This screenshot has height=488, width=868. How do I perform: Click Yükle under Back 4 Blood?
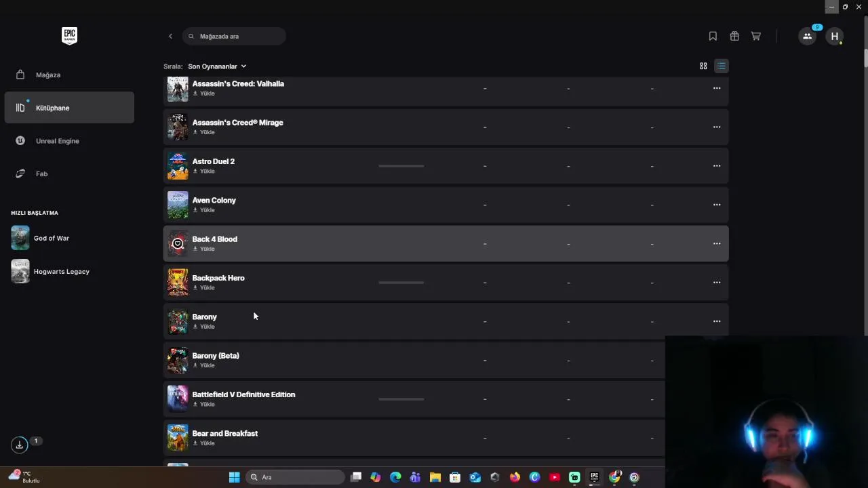(x=203, y=249)
